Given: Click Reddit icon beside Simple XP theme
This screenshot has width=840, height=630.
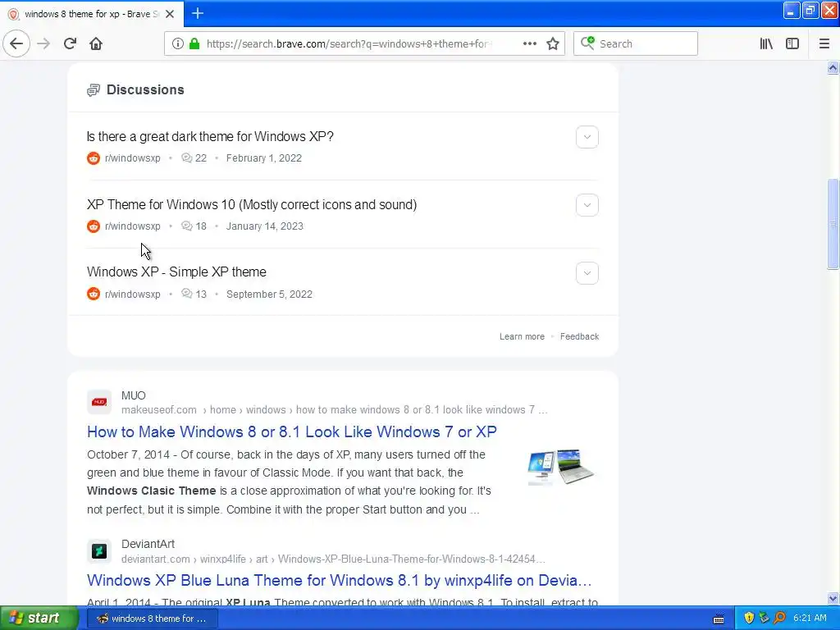Looking at the screenshot, I should tap(94, 294).
